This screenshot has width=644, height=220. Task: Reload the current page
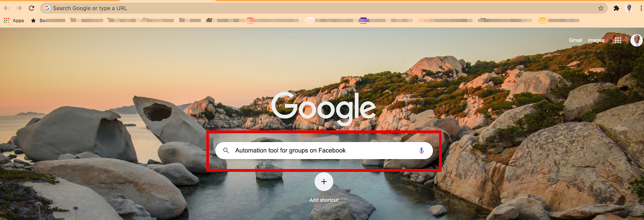tap(31, 8)
